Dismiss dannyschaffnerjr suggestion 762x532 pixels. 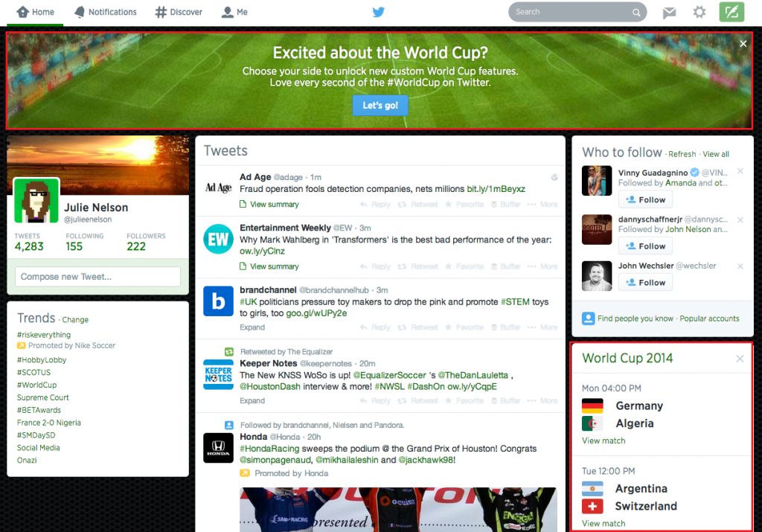[740, 220]
